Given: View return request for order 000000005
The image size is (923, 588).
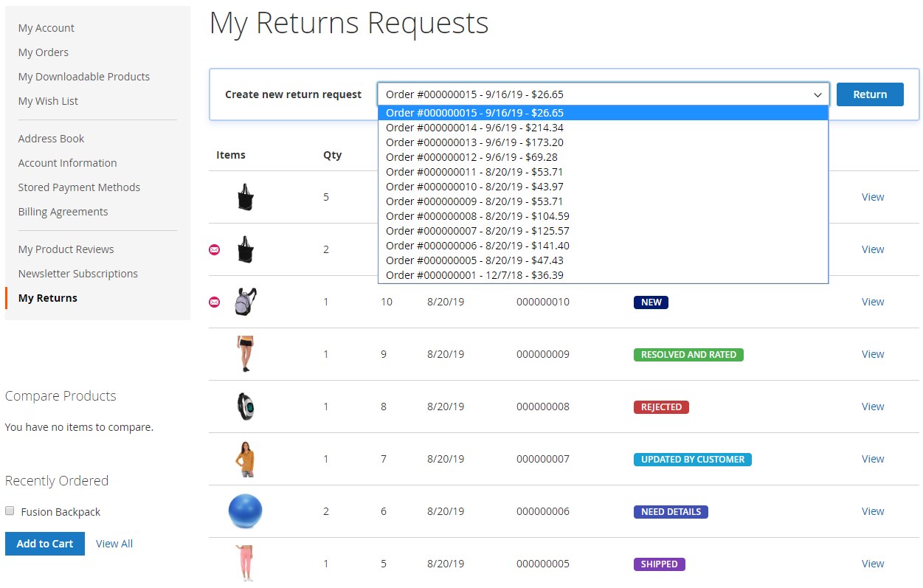Looking at the screenshot, I should [x=873, y=564].
